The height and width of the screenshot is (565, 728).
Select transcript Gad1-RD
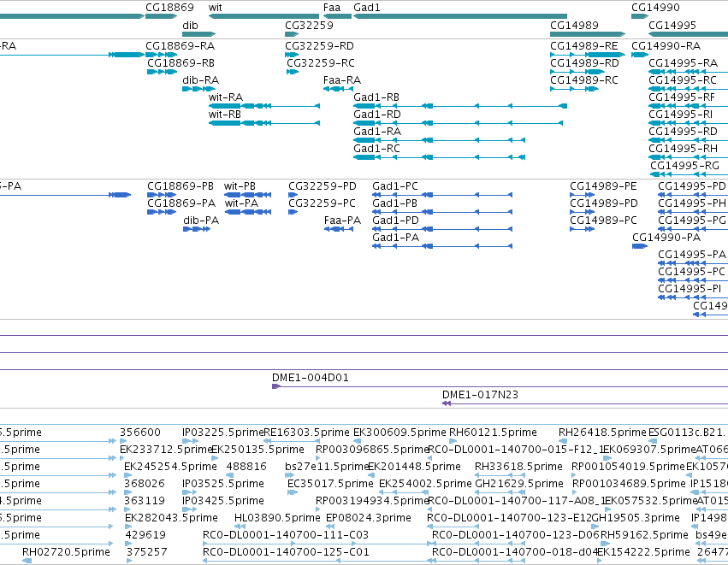(459, 123)
